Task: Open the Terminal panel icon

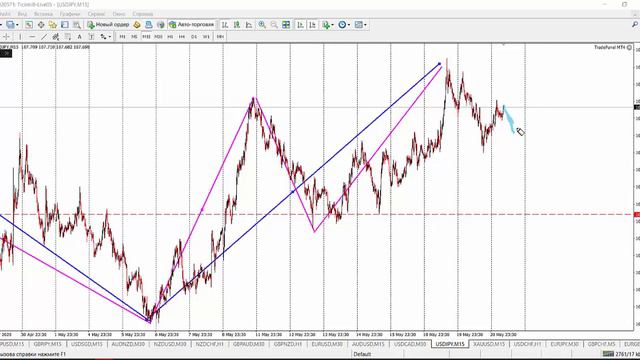Action: [65, 25]
